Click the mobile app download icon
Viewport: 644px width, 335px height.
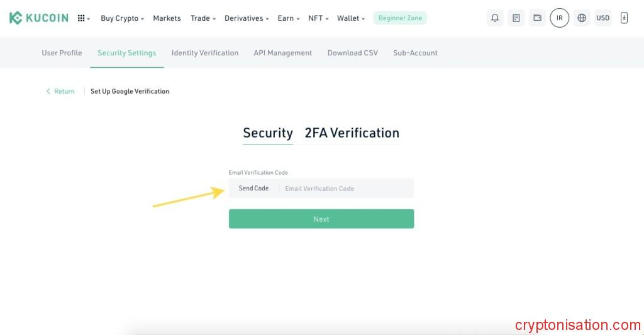pyautogui.click(x=624, y=18)
